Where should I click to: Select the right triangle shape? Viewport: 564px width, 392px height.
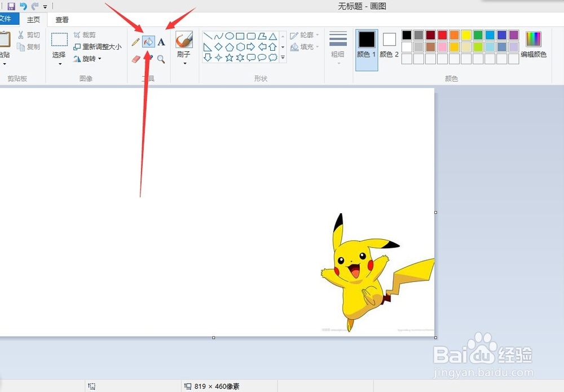click(x=208, y=47)
